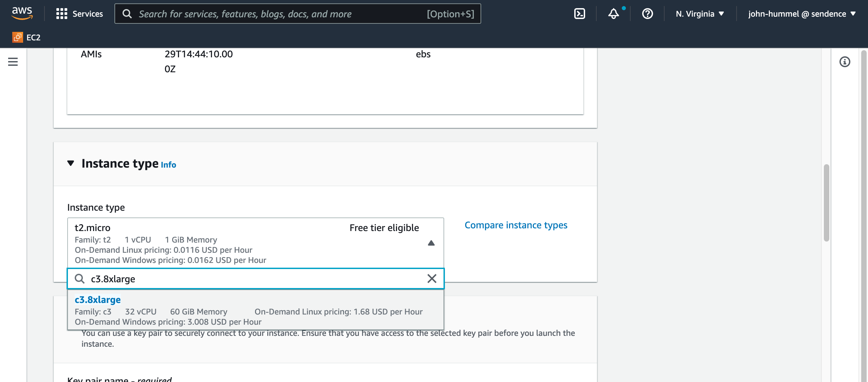
Task: Clear the c3.8xlarge search input
Action: pos(432,278)
